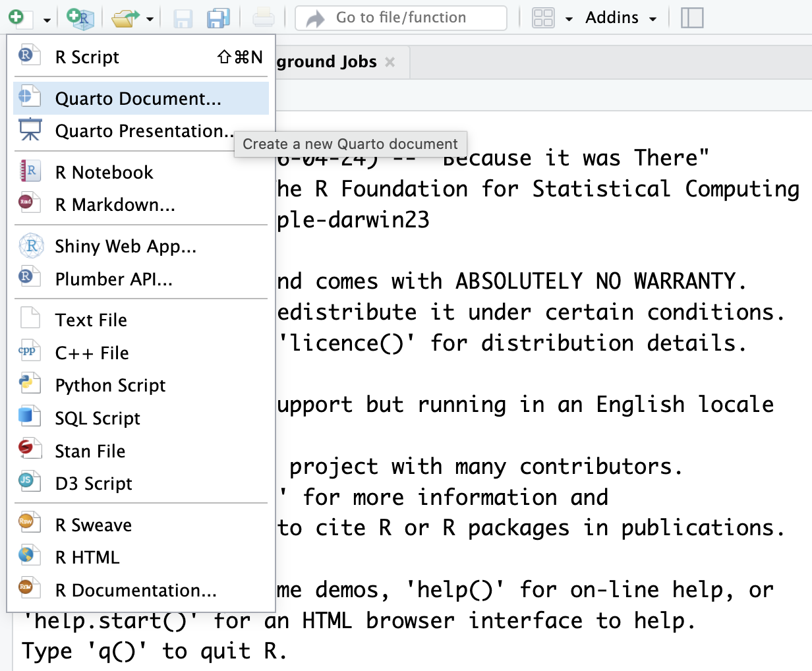
Task: Choose R Documentation... menu entry
Action: pos(141,590)
